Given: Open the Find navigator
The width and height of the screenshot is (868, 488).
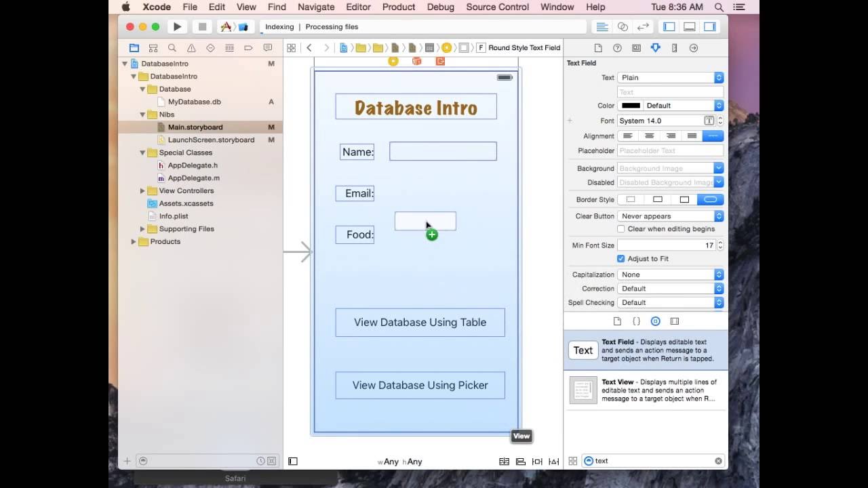Looking at the screenshot, I should [172, 48].
